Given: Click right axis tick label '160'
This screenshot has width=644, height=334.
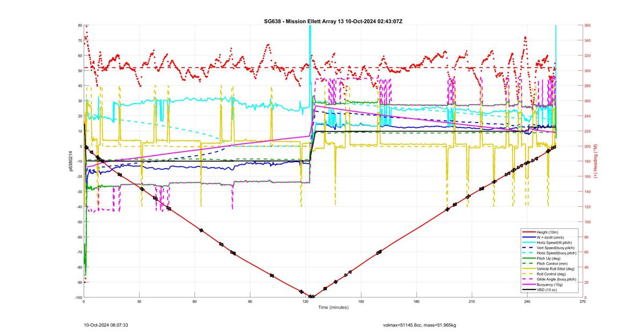Looking at the screenshot, I should (588, 177).
